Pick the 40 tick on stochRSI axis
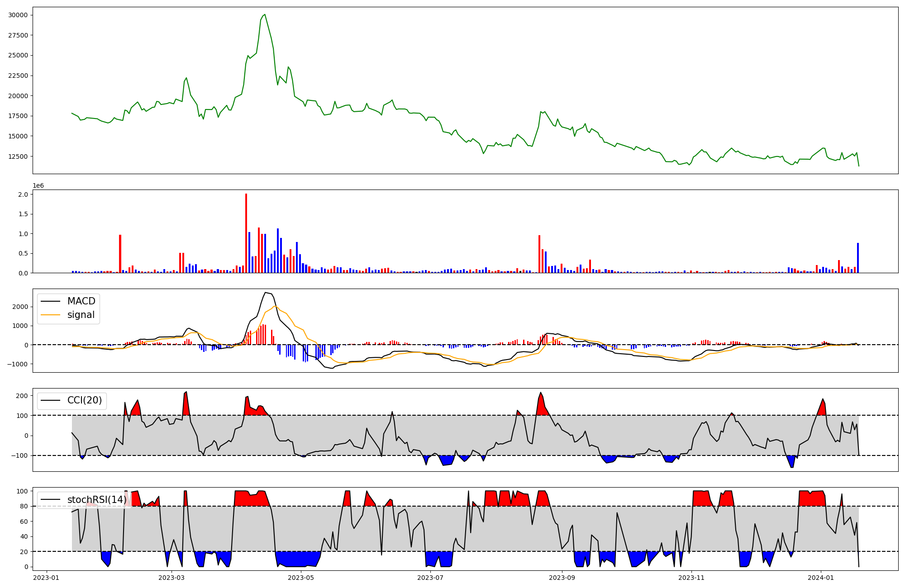905x588 pixels. tap(24, 536)
